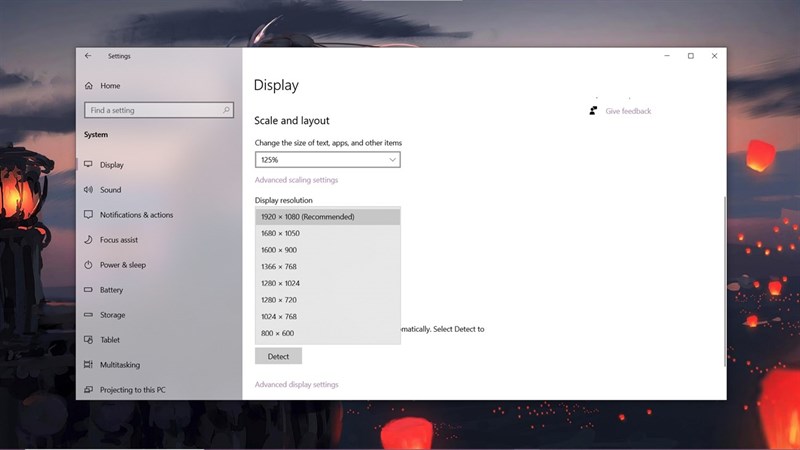Select 1920 × 1080 (Recommended) resolution
800x450 pixels.
coord(328,217)
